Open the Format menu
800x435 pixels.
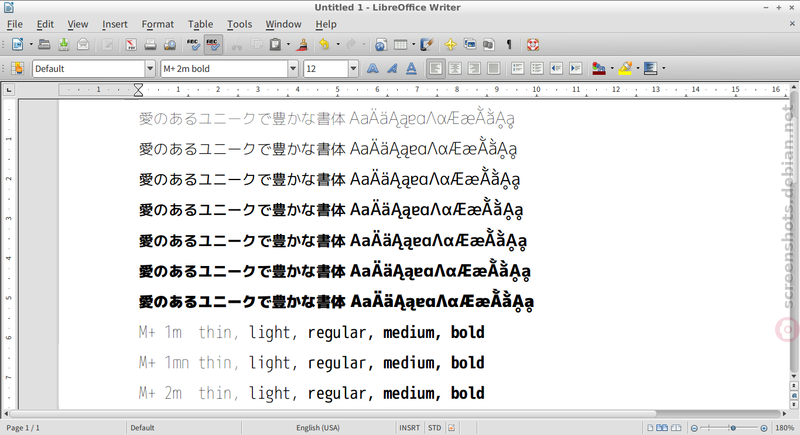158,24
